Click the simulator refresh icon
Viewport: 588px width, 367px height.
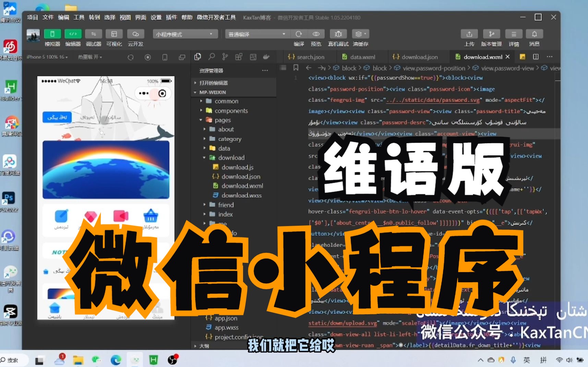131,57
